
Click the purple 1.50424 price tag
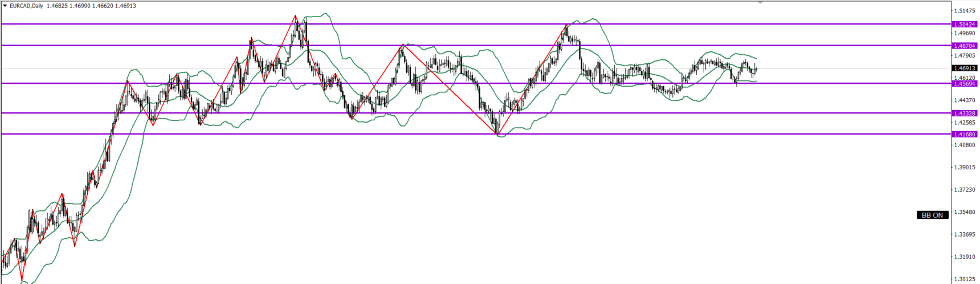[x=965, y=25]
